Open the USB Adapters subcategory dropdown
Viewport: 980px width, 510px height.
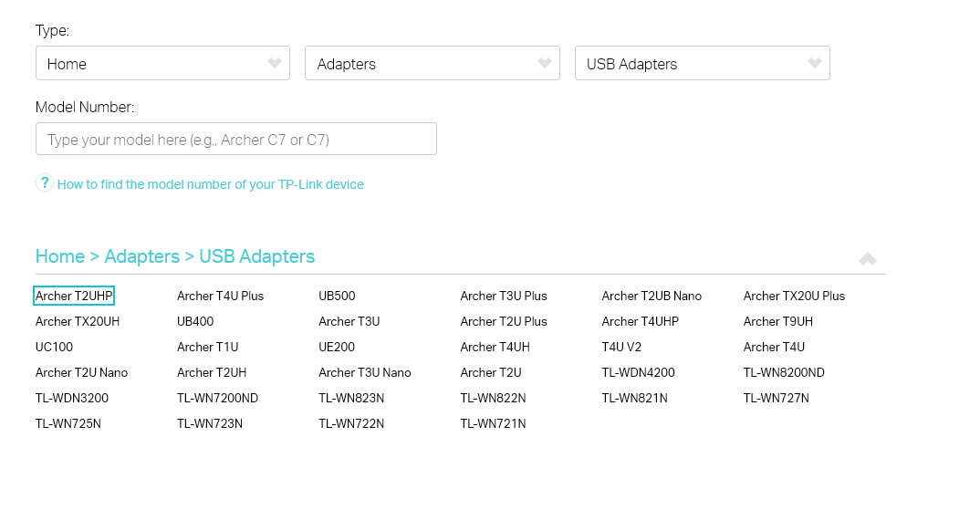pos(703,63)
